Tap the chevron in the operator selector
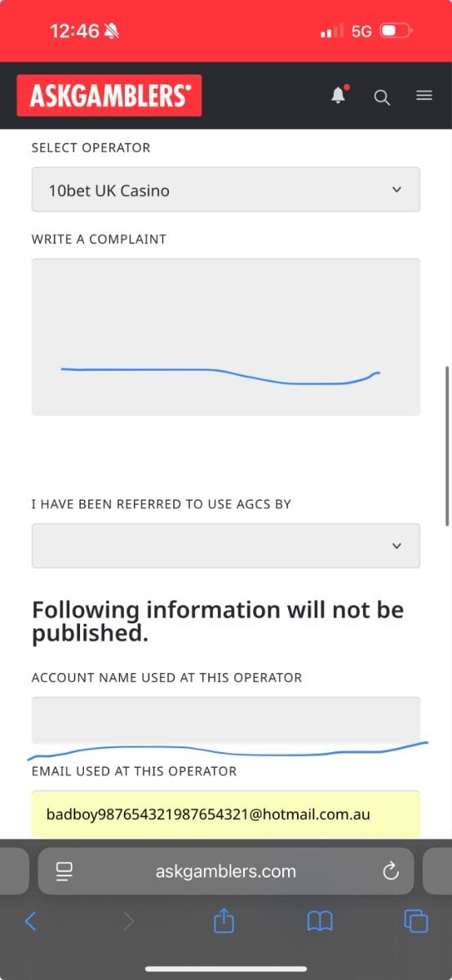 [397, 189]
